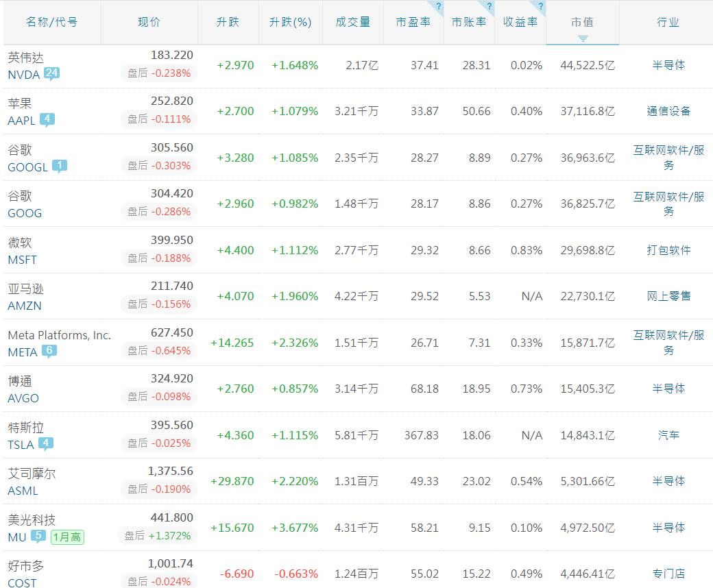The height and width of the screenshot is (588, 713).
Task: Click the question mark icon on 市账率 header
Action: (x=488, y=7)
